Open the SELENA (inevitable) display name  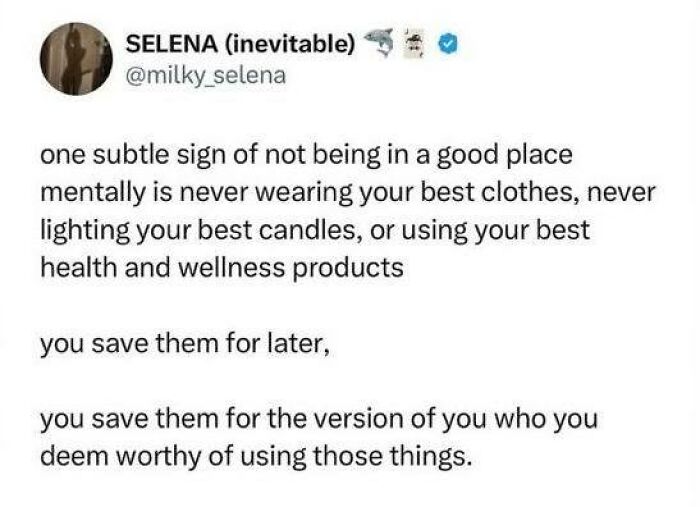click(239, 46)
